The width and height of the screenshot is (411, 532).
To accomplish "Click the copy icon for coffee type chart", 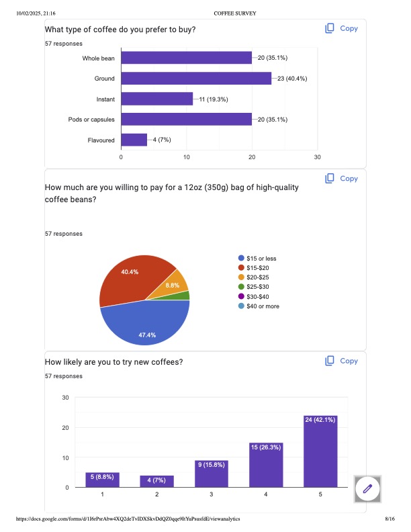I will point(330,28).
